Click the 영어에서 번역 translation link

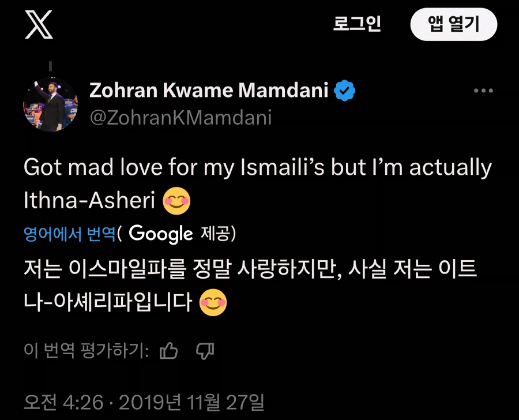[69, 234]
